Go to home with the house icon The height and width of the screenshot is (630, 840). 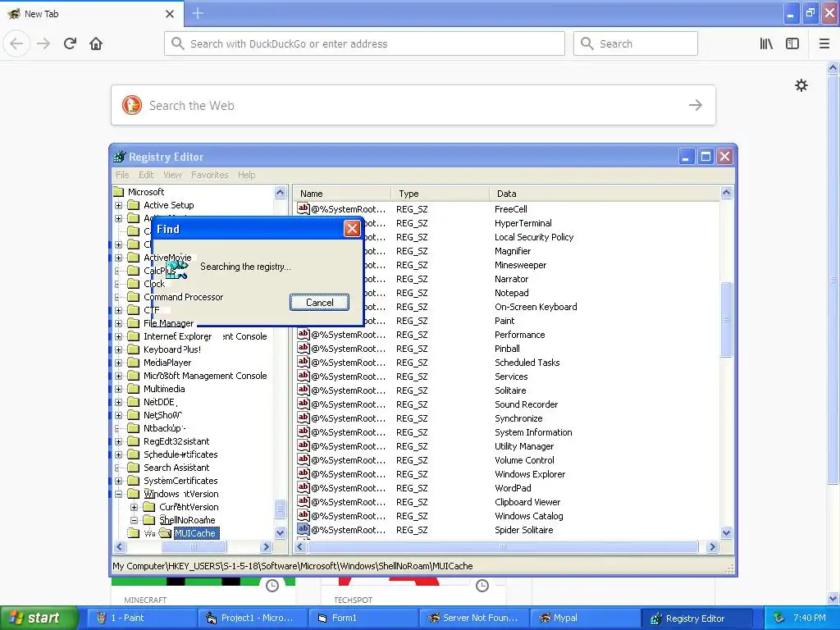[x=96, y=43]
